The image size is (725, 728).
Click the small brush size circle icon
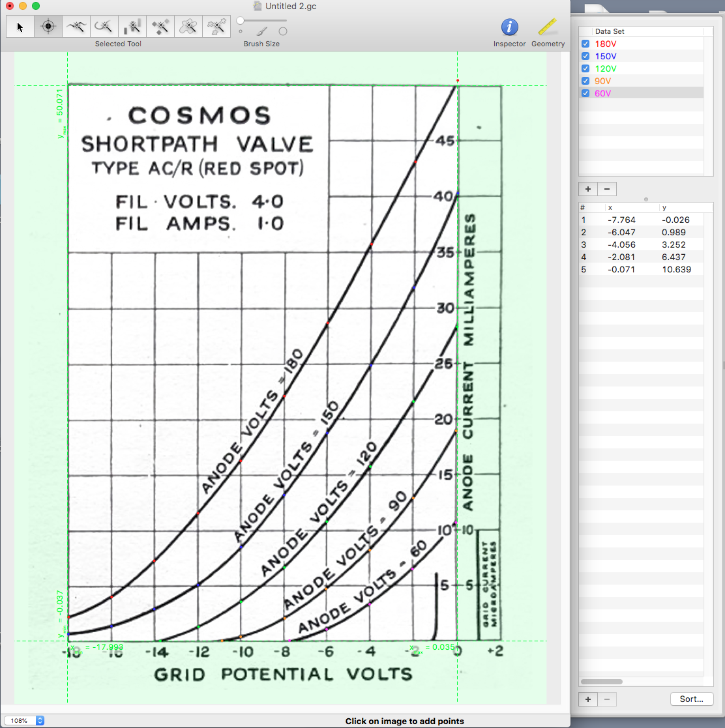[x=240, y=31]
